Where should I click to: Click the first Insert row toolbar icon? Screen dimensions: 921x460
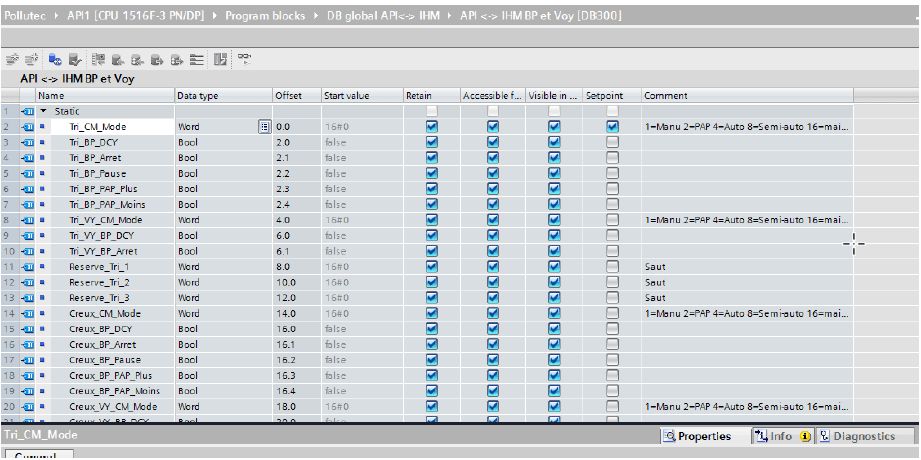point(11,59)
